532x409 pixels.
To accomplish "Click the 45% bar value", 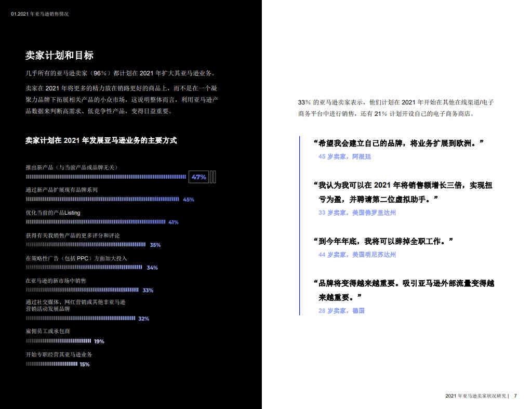I will click(x=189, y=200).
